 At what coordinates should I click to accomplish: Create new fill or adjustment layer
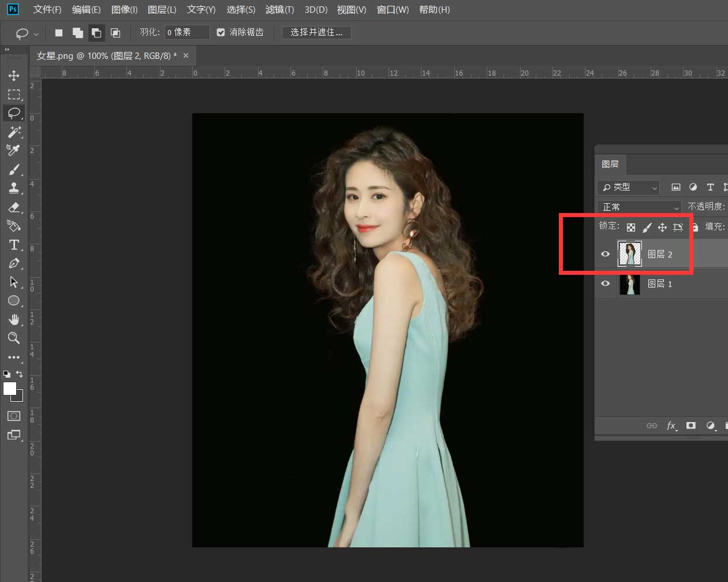point(711,426)
